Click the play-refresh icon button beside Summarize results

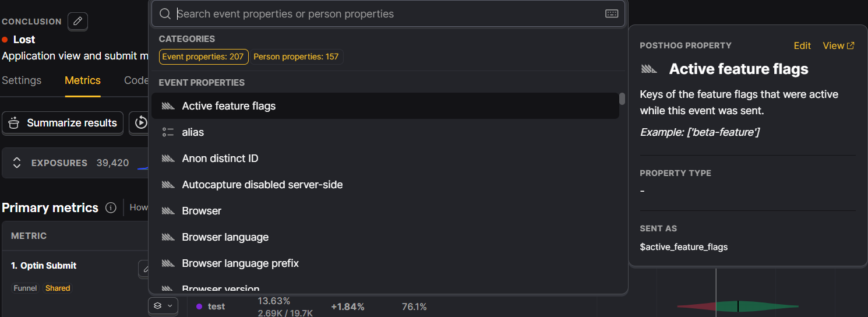140,123
